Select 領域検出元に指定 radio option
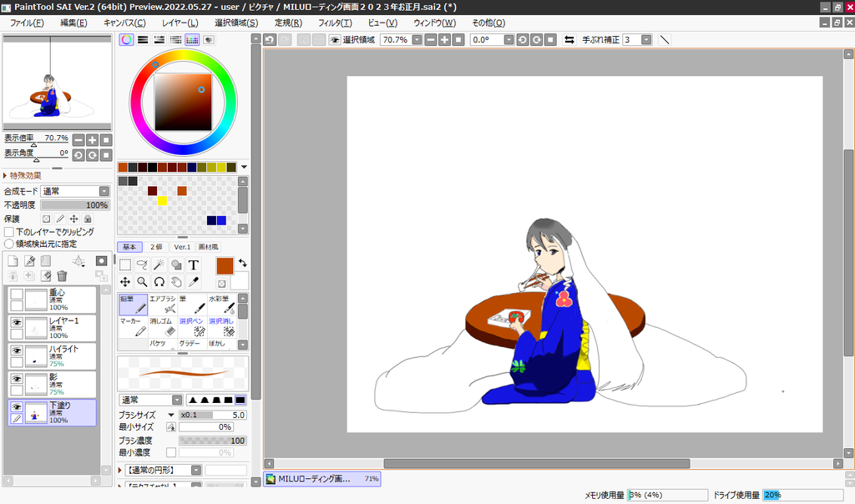Screen dimensions: 855x504 click(x=8, y=244)
